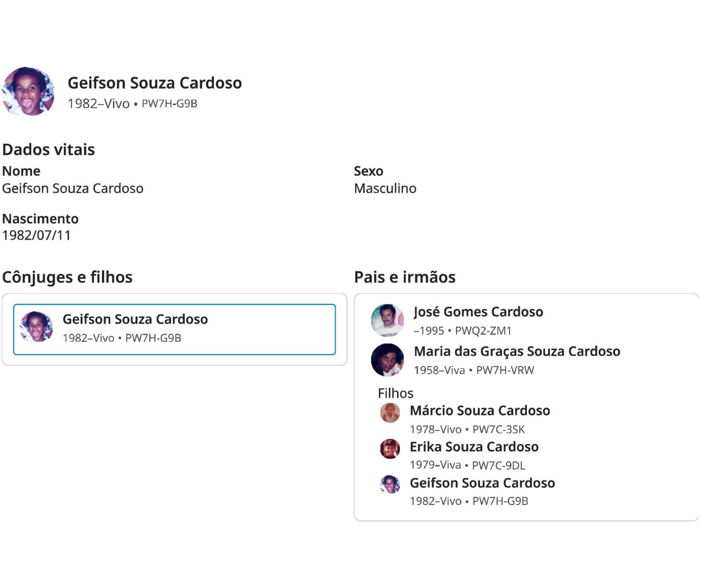
Task: Open Geifson's photo in Cônjuges e filhos card
Action: click(37, 327)
